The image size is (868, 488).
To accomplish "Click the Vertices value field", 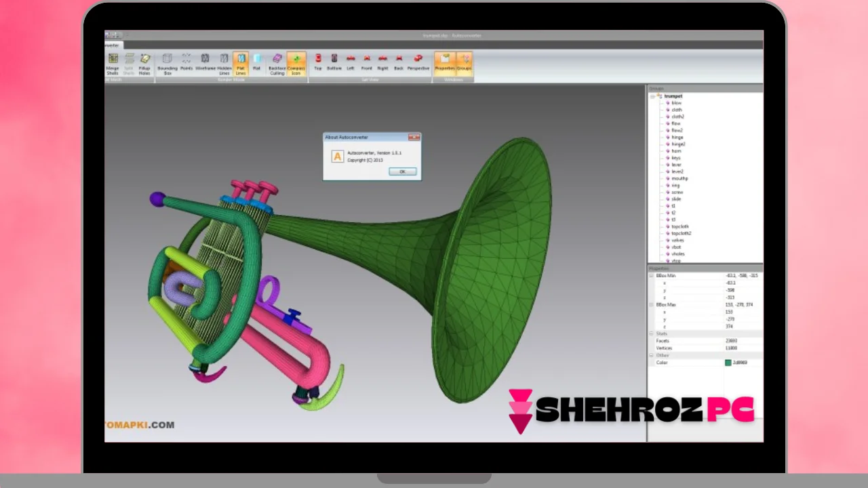I will [743, 348].
